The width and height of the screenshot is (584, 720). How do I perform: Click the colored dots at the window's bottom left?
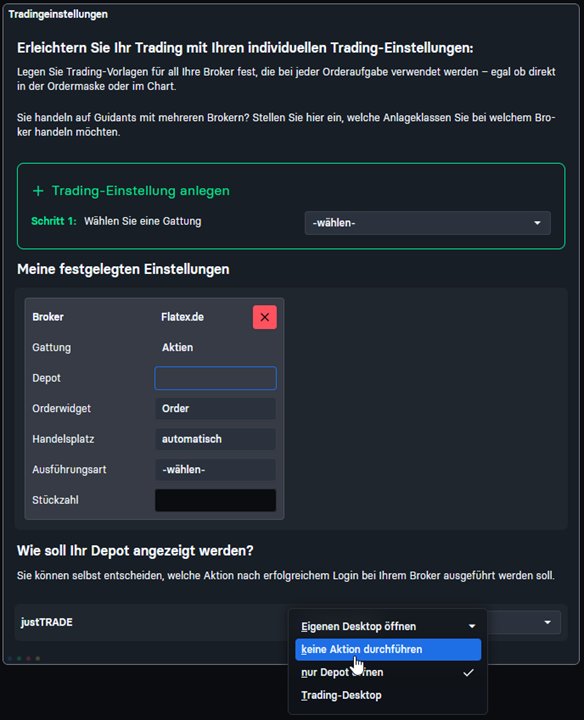click(x=24, y=658)
